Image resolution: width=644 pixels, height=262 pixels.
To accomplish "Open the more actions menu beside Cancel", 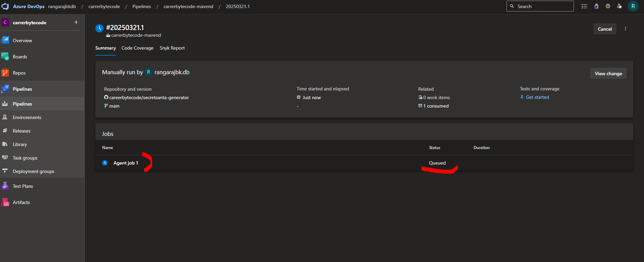I will coord(625,29).
